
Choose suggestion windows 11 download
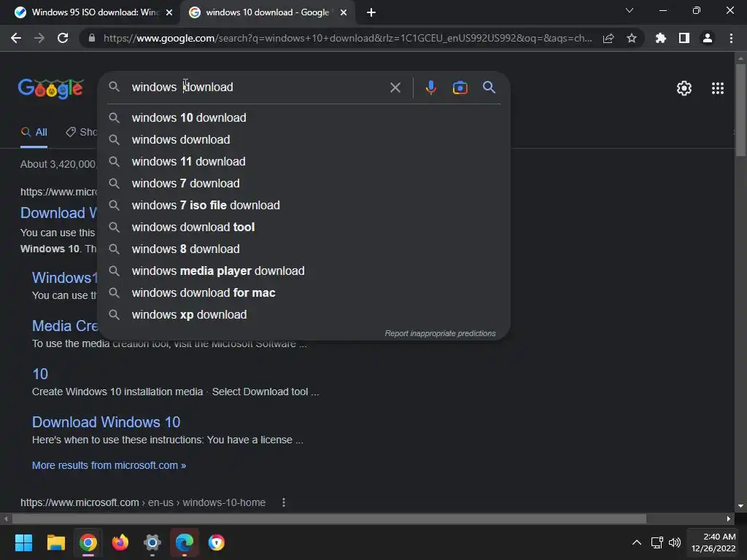click(x=303, y=161)
